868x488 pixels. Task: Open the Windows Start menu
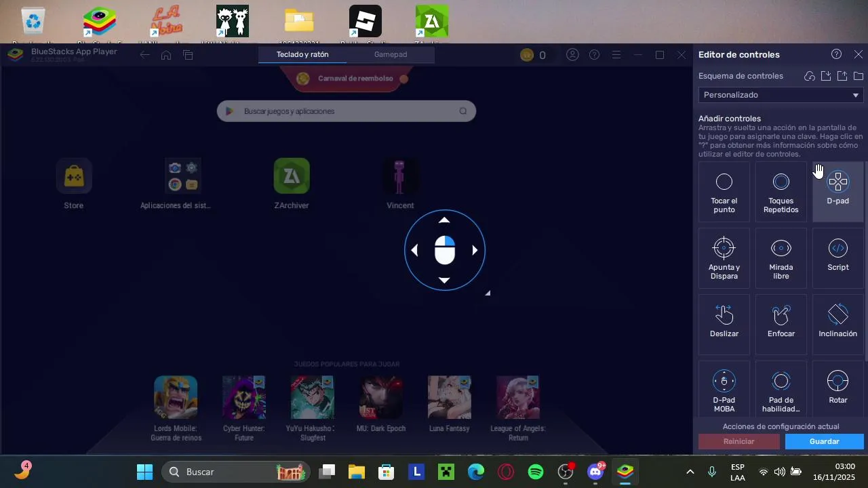[x=144, y=472]
